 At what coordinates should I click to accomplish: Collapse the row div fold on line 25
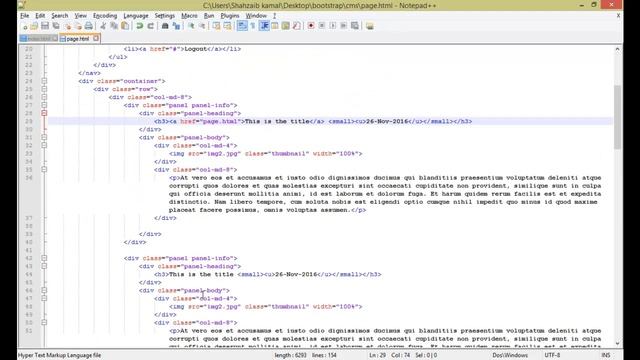pos(44,89)
